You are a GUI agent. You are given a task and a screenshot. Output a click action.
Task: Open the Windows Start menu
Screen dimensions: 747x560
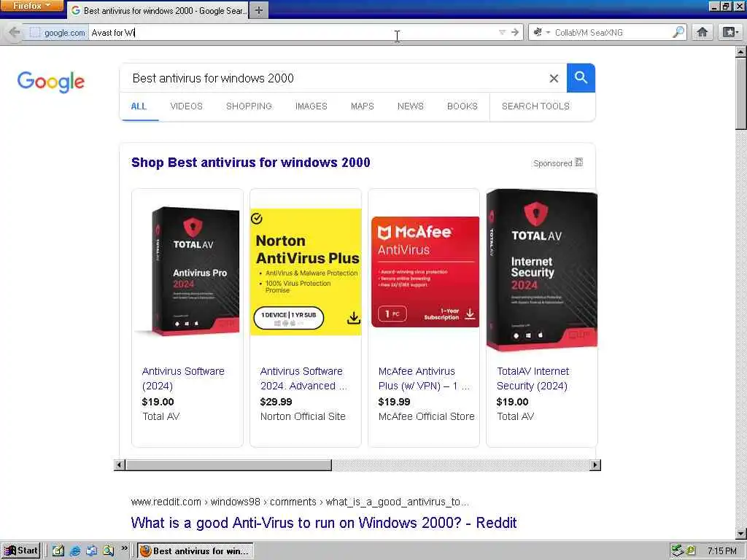[21, 551]
